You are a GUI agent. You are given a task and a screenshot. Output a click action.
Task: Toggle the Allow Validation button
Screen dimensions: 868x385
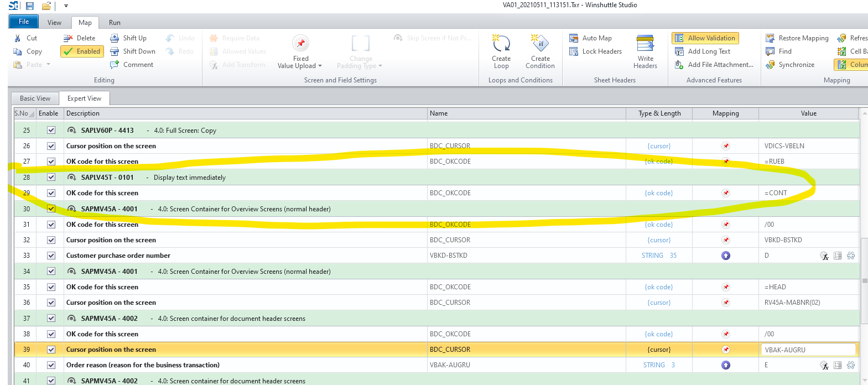705,38
